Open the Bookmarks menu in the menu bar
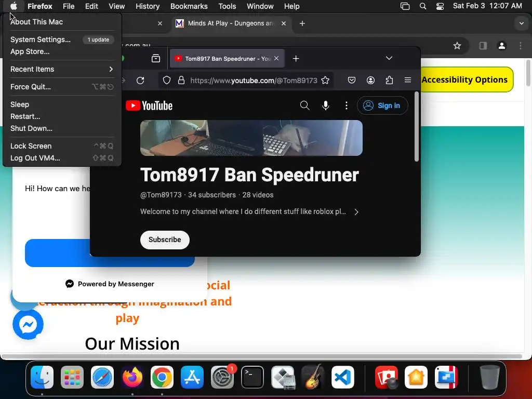The height and width of the screenshot is (399, 532). [x=189, y=6]
